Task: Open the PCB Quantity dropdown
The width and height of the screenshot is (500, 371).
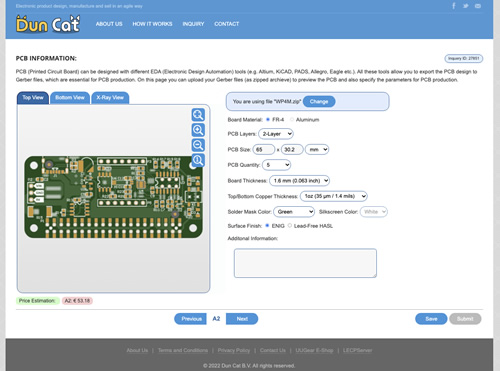Action: tap(276, 165)
